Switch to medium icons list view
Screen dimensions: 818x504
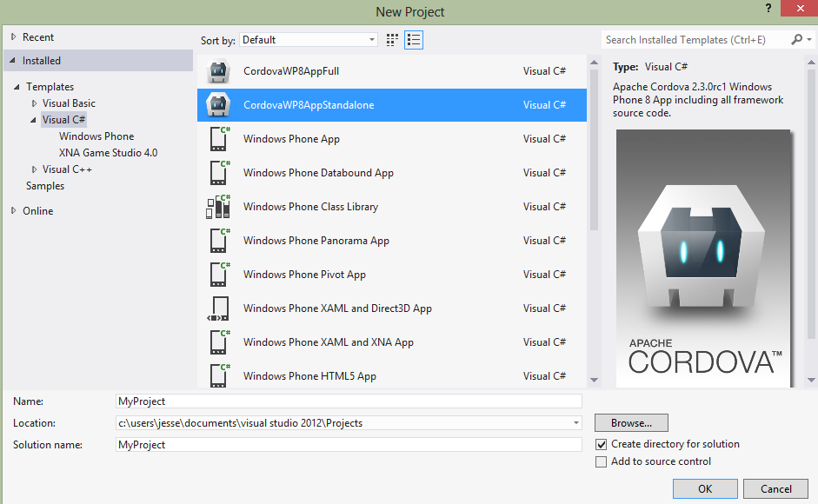[414, 40]
